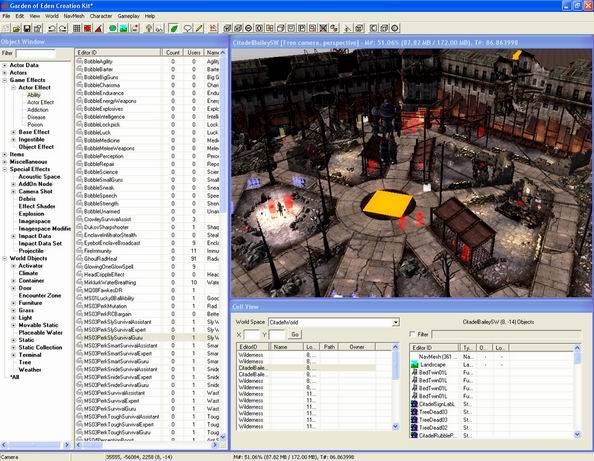Click the vertical scrollbar of the cell list
This screenshot has height=461, width=594.
[x=395, y=386]
